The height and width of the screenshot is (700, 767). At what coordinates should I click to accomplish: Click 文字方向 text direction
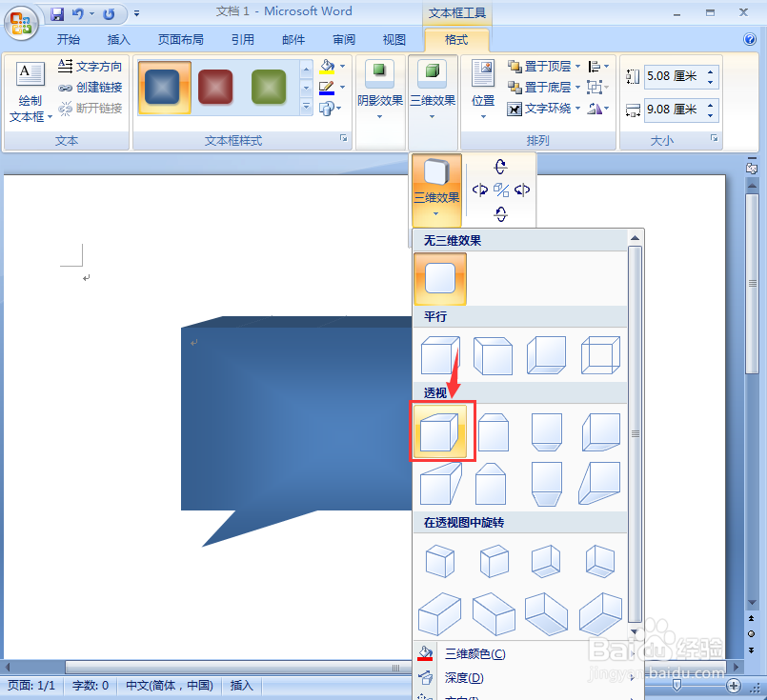point(90,66)
